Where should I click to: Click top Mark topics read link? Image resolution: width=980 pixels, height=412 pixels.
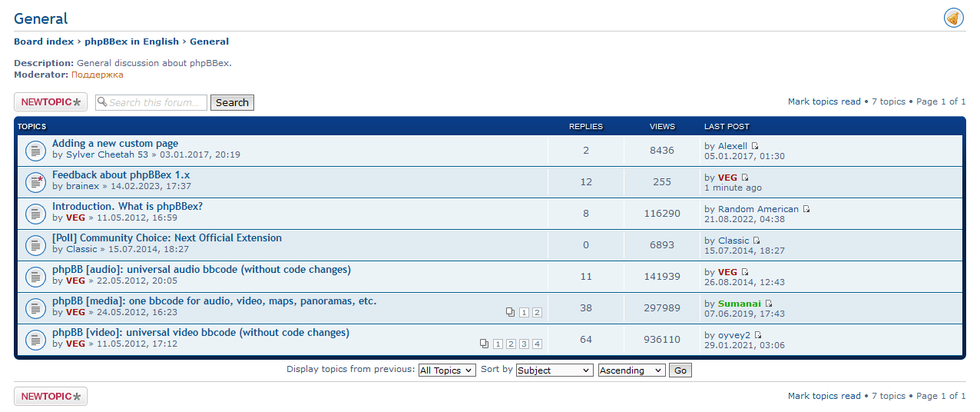pos(823,101)
